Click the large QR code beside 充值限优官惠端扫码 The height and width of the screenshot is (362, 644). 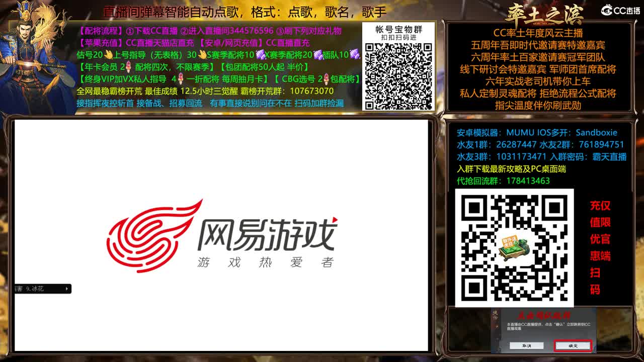514,248
